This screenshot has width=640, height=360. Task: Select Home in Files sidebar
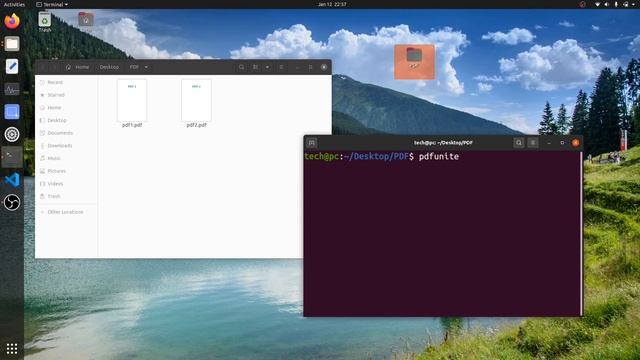[67, 108]
